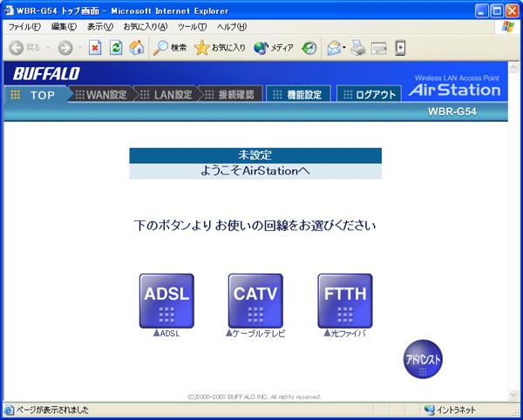Open the 機能設定 button
Screen dimensions: 523x420
[x=298, y=95]
